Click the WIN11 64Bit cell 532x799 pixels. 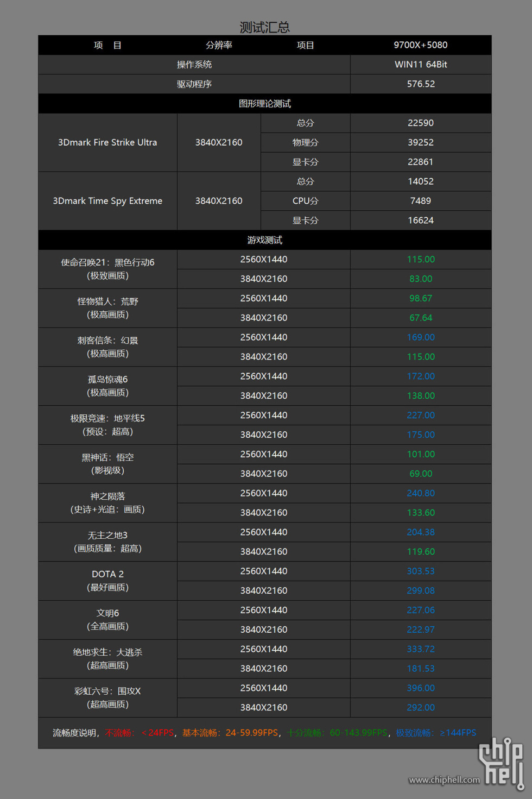point(421,65)
